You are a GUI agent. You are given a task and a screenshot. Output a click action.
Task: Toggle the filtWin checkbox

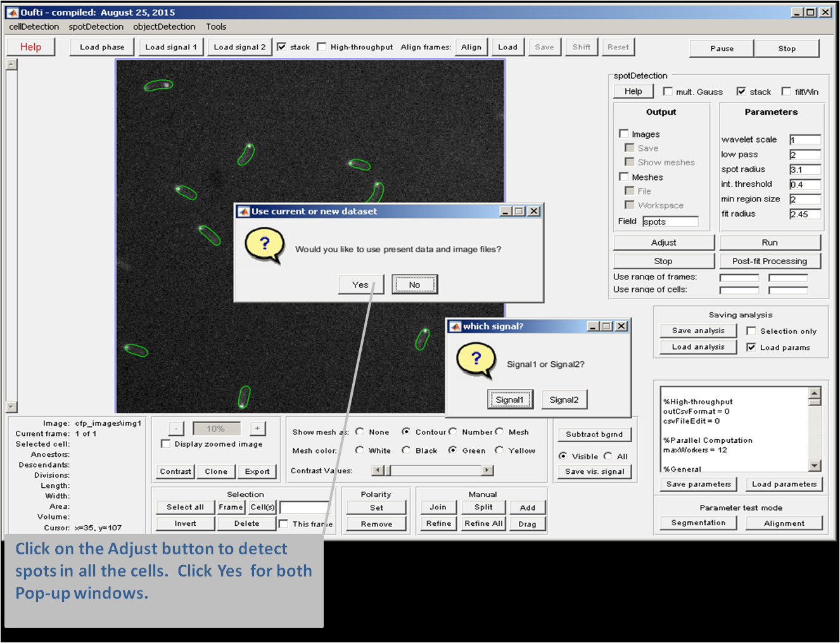tap(786, 91)
